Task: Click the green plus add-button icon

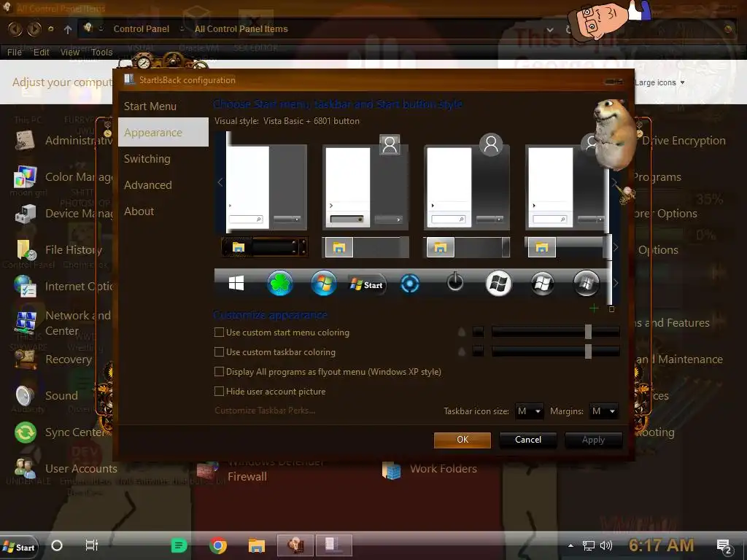Action: [x=594, y=308]
